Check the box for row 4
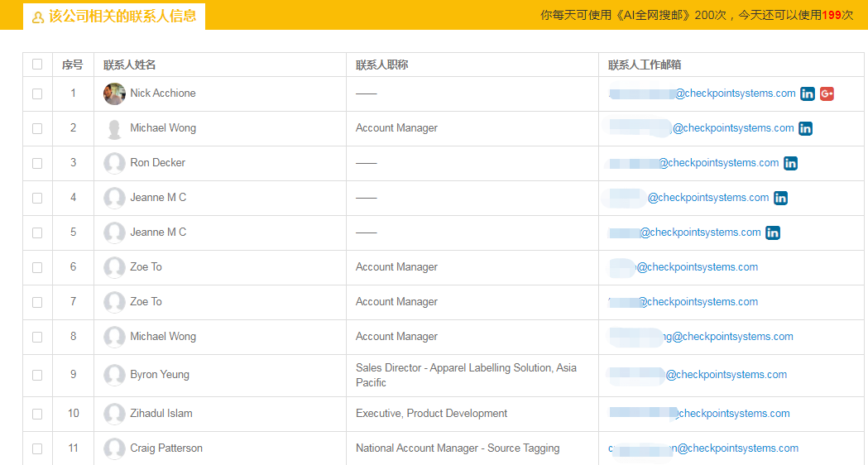 click(37, 199)
